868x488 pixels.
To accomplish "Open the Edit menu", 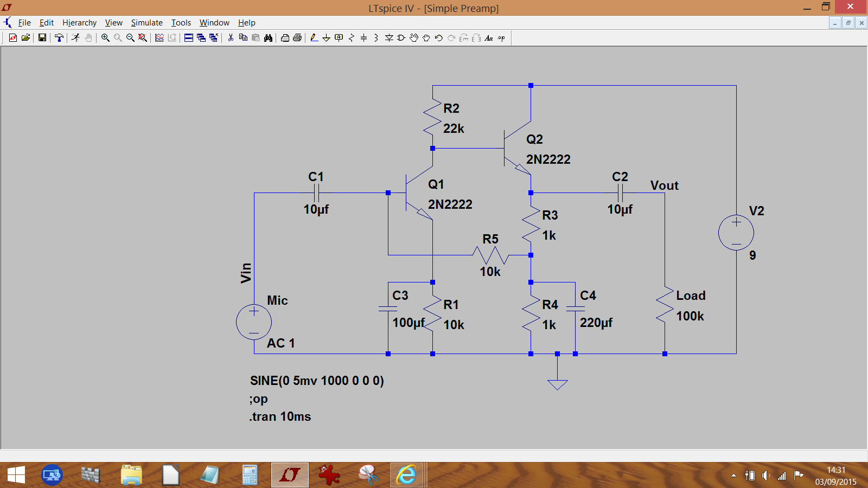I will [47, 23].
